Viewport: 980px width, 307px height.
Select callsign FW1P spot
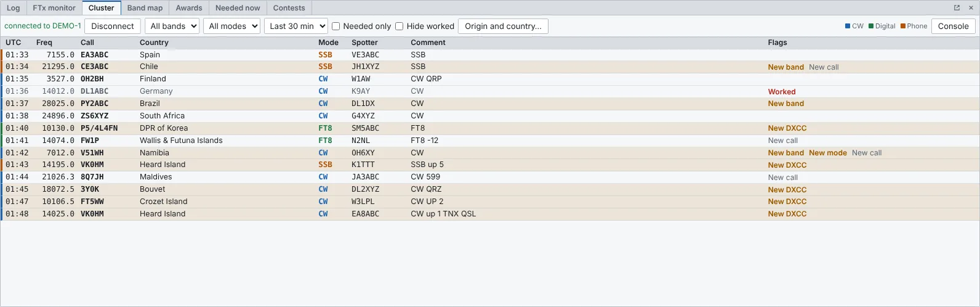[x=90, y=141]
